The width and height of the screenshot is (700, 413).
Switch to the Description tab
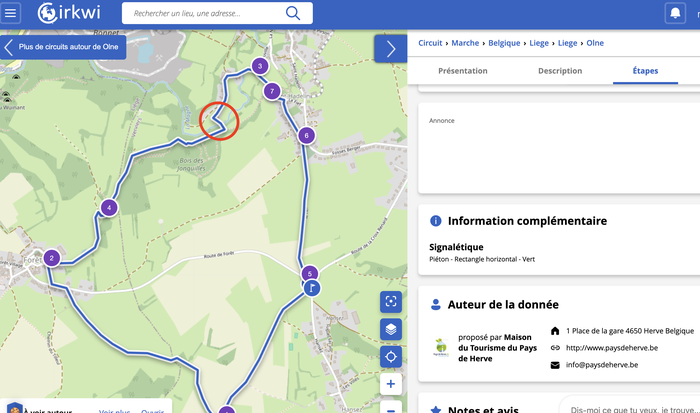[x=559, y=71]
